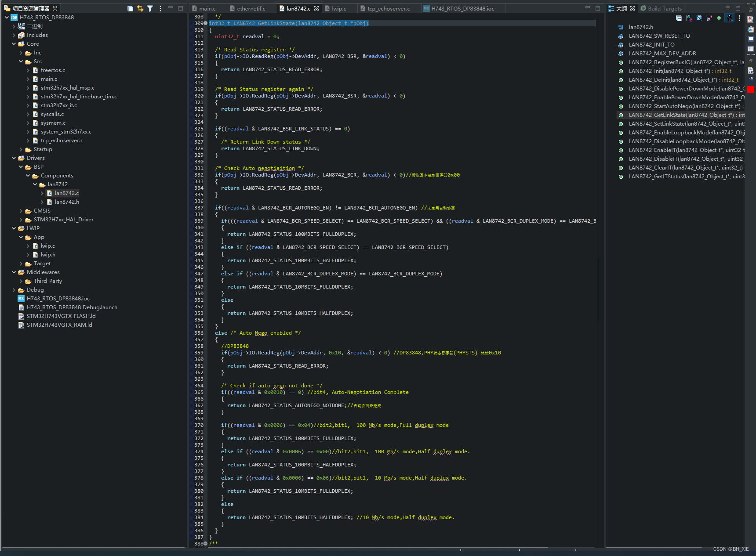Image resolution: width=756 pixels, height=556 pixels.
Task: Select stm32h7xx_it.c in project tree
Action: [x=59, y=105]
